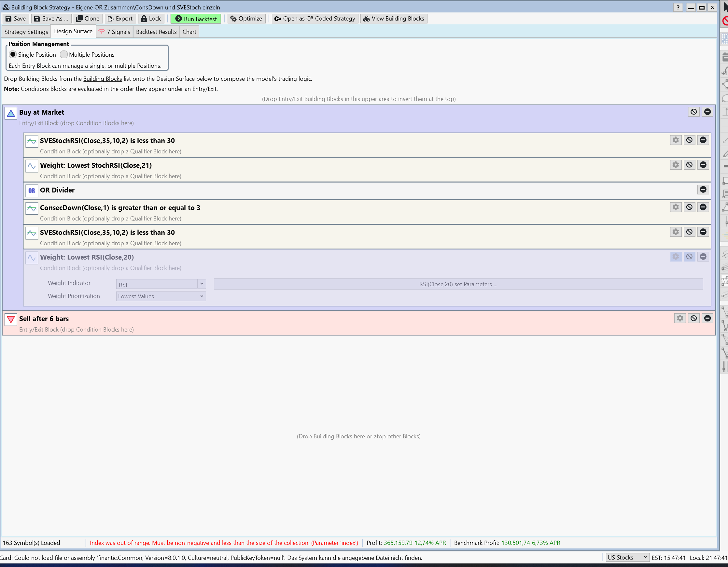This screenshot has height=567, width=728.
Task: Remove the OR Divider block
Action: click(703, 189)
